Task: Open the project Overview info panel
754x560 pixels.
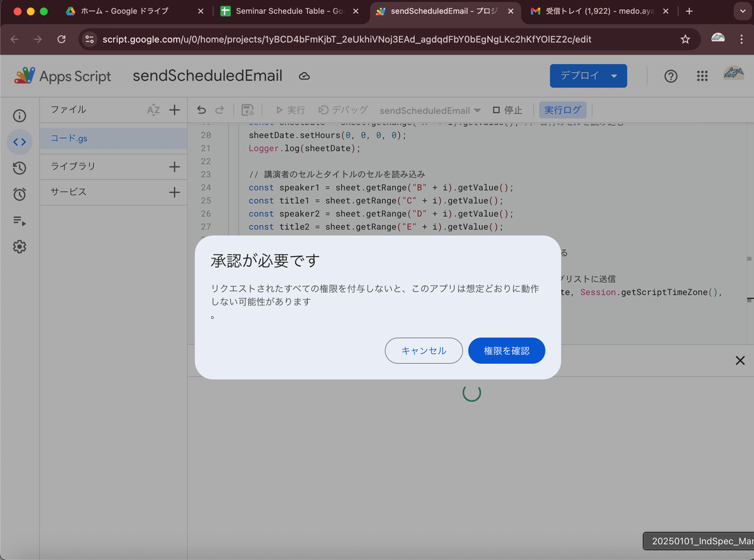Action: 19,116
